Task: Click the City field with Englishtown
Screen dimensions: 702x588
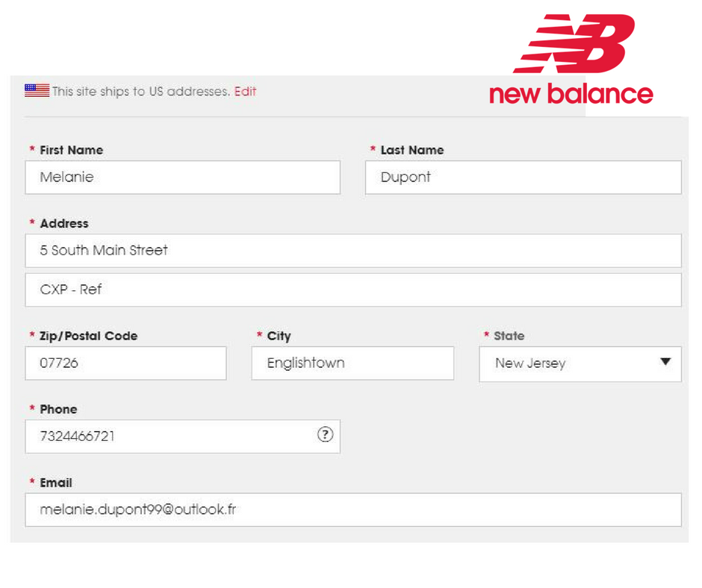Action: (352, 363)
